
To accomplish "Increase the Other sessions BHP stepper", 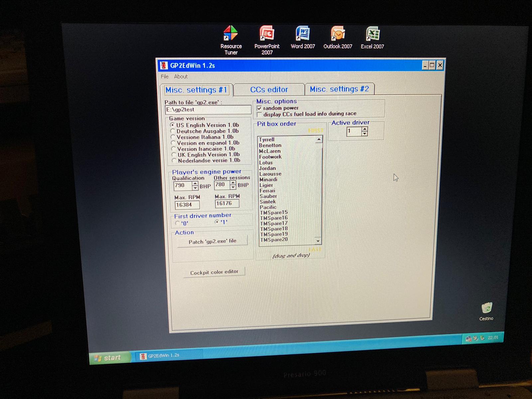I will pos(233,183).
